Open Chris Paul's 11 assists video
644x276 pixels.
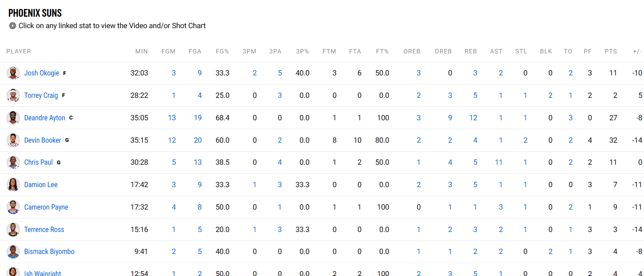coord(499,162)
